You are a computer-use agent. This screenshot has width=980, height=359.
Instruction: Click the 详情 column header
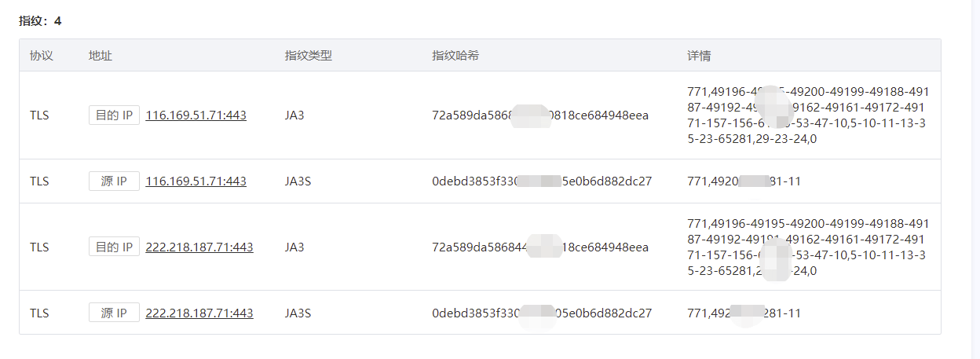click(x=699, y=57)
